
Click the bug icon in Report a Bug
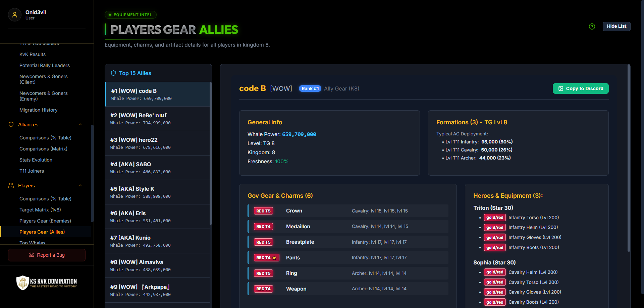[x=32, y=255]
